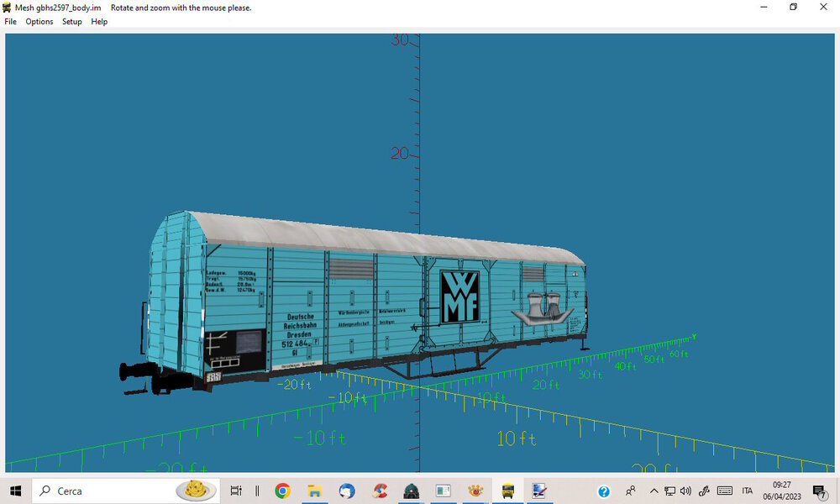Click the blue help question mark tray icon
Screen dimensions: 840x504
point(604,491)
